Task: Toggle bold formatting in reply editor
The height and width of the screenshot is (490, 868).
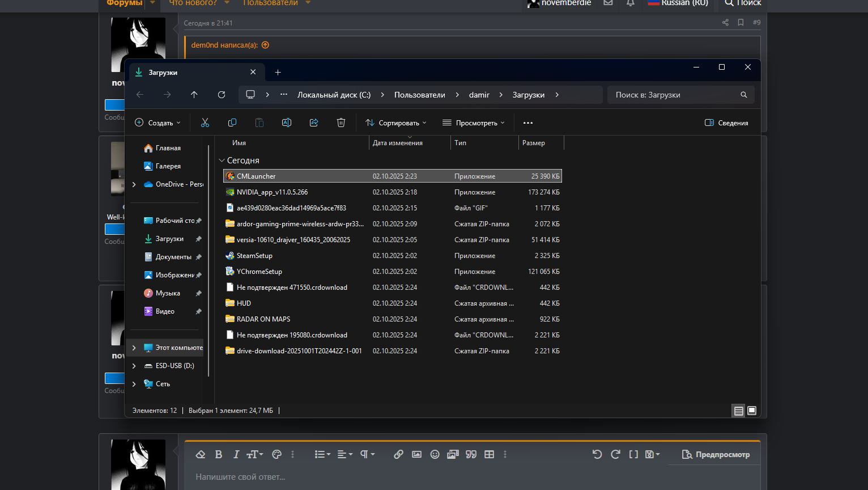Action: pos(219,454)
